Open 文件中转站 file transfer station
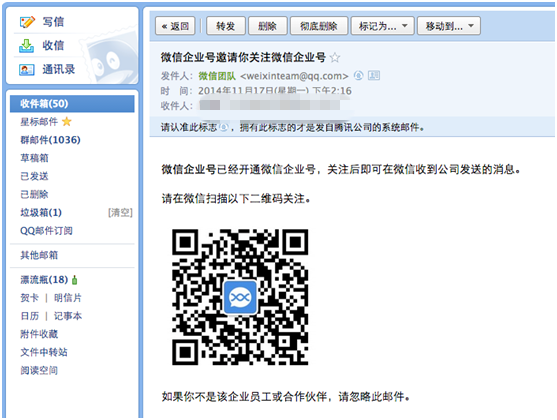Viewport: 557px width, 420px height. [x=44, y=352]
